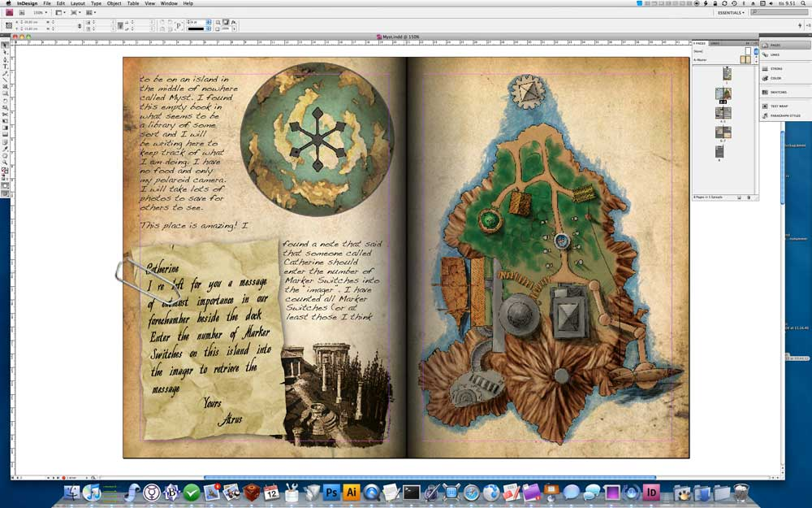Image resolution: width=812 pixels, height=508 pixels.
Task: Open the Layout menu
Action: 77,3
